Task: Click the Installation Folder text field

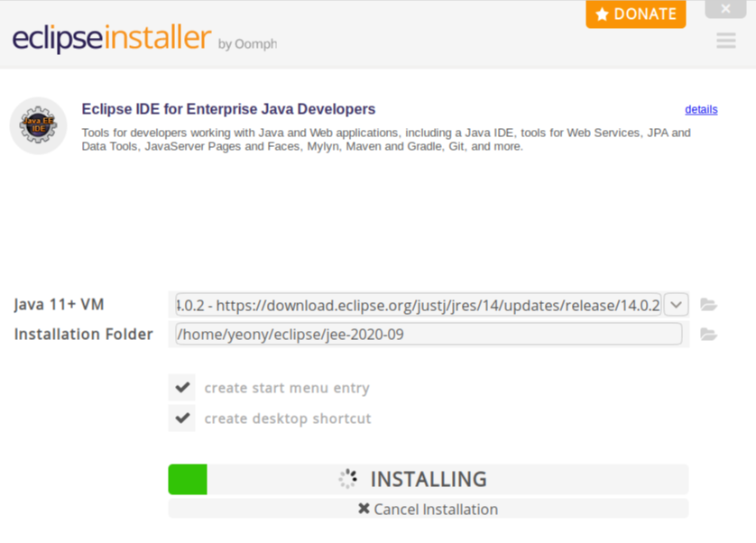Action: 429,335
